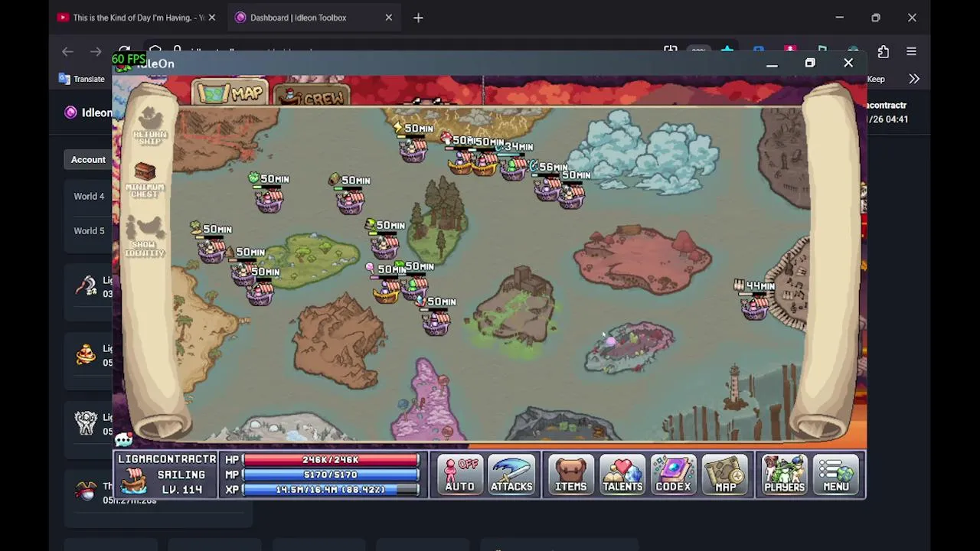Go back in the browser
Image resolution: width=980 pixels, height=551 pixels.
68,51
